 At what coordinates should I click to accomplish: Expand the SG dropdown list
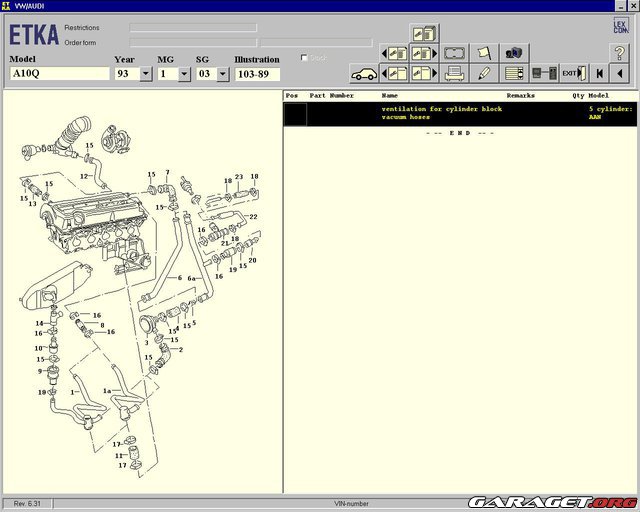click(x=222, y=74)
